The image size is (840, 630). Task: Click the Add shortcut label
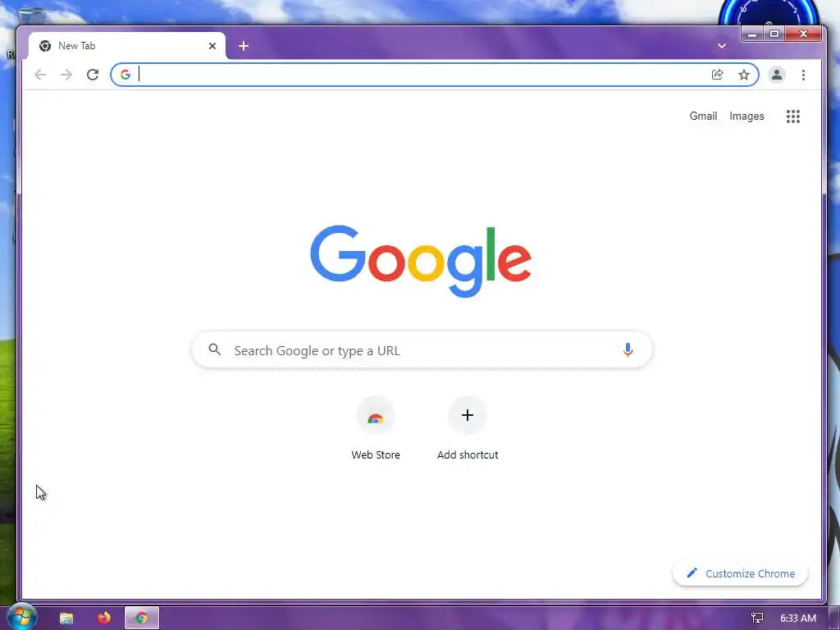pos(468,454)
